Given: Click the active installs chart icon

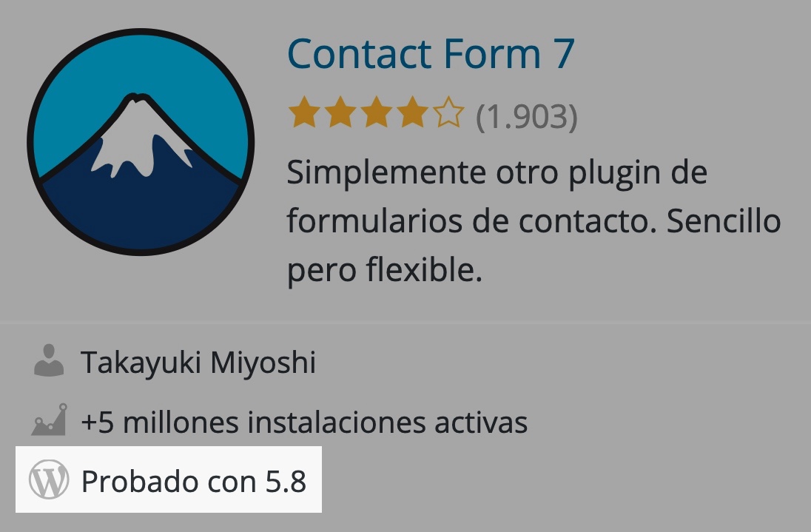Looking at the screenshot, I should tap(49, 420).
